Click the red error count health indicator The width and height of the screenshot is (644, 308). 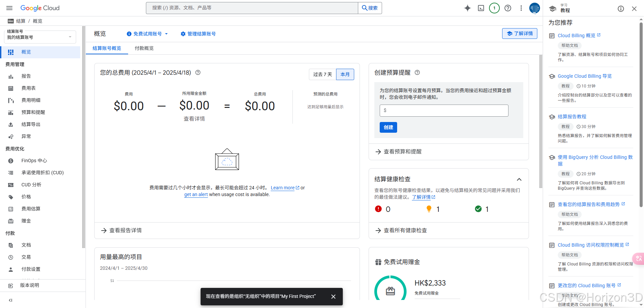[382, 209]
